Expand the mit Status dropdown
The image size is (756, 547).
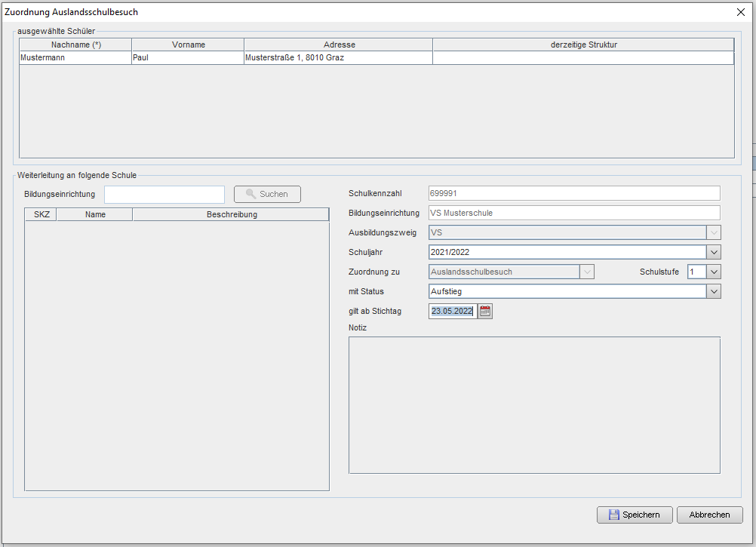(714, 291)
